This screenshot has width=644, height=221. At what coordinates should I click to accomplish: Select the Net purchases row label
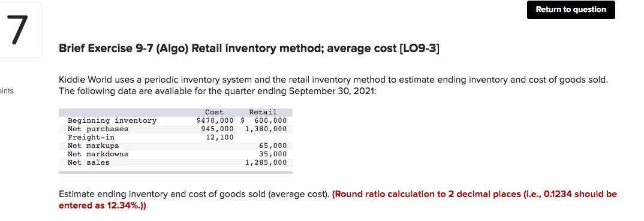(x=98, y=129)
